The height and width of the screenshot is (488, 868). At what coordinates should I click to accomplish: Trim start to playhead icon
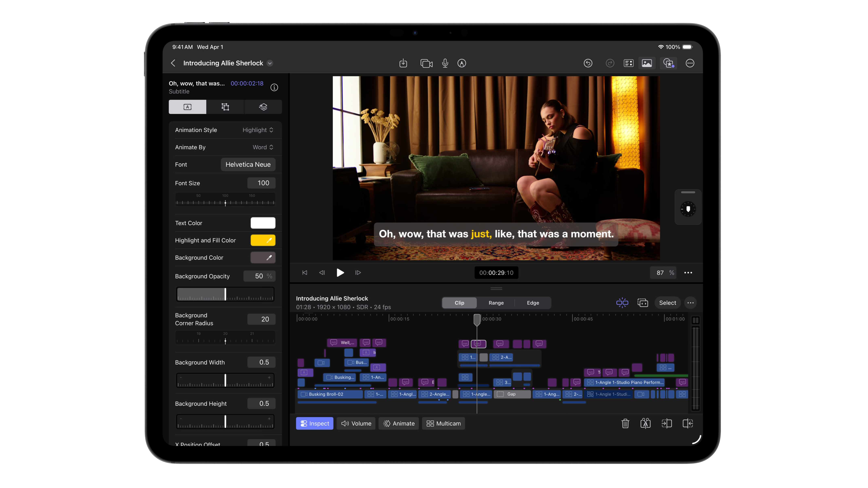tap(667, 423)
